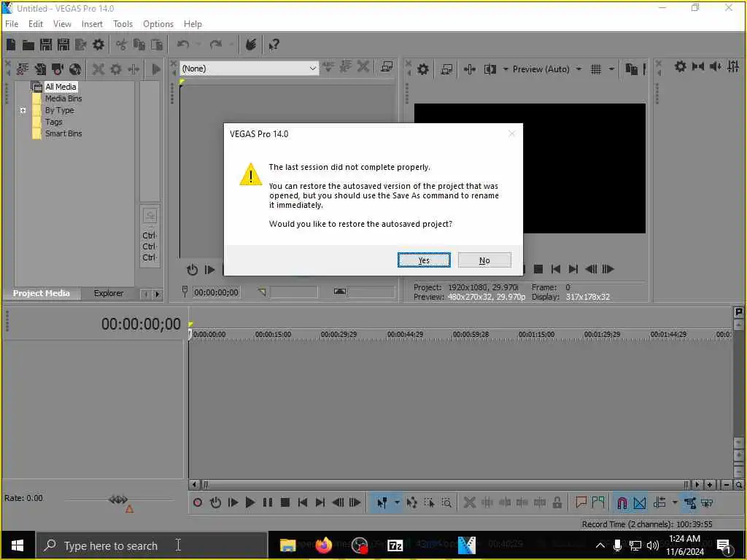Viewport: 747px width, 560px height.
Task: Toggle Lock Event padlock icon
Action: tap(557, 502)
